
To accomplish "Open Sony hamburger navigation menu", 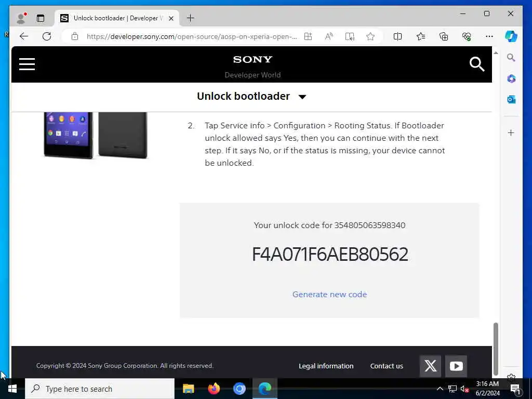I will 27,64.
